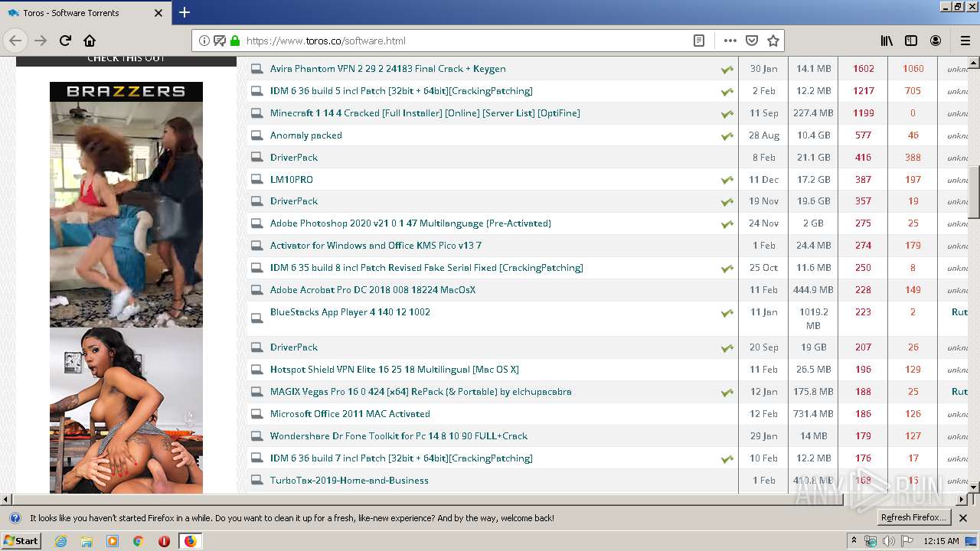Bookmark this page with the star icon

click(x=773, y=41)
